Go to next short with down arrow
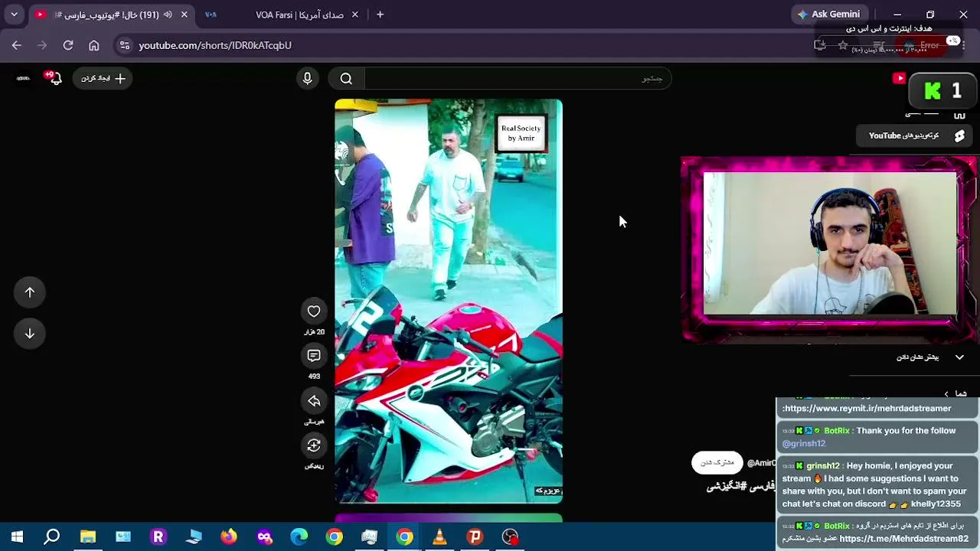Viewport: 980px width, 551px height. [x=30, y=334]
